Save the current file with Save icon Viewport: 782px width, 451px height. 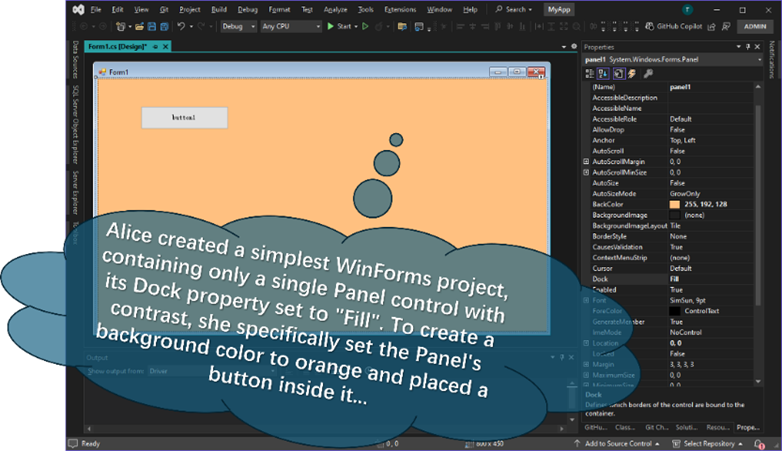coord(152,26)
